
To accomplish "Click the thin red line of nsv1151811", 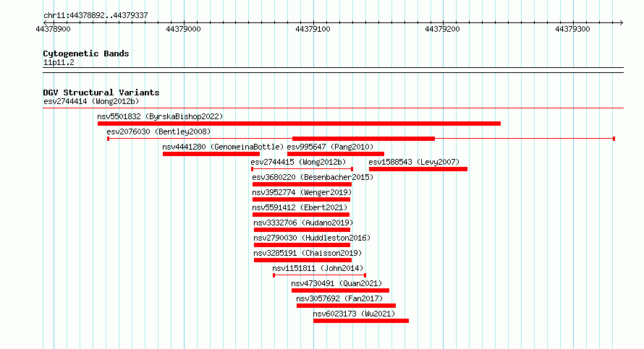I will point(320,275).
